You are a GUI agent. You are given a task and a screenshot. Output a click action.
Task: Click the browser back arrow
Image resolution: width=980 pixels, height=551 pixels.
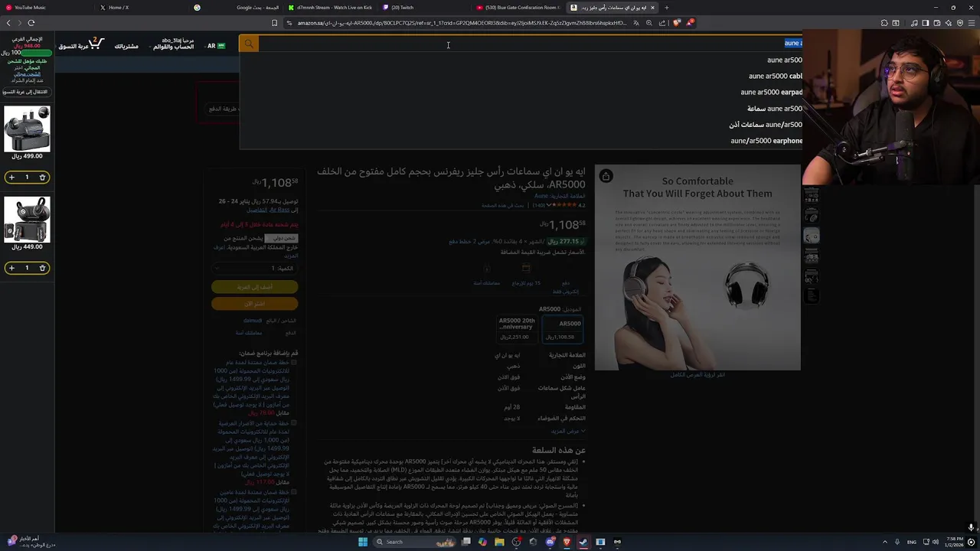(9, 23)
